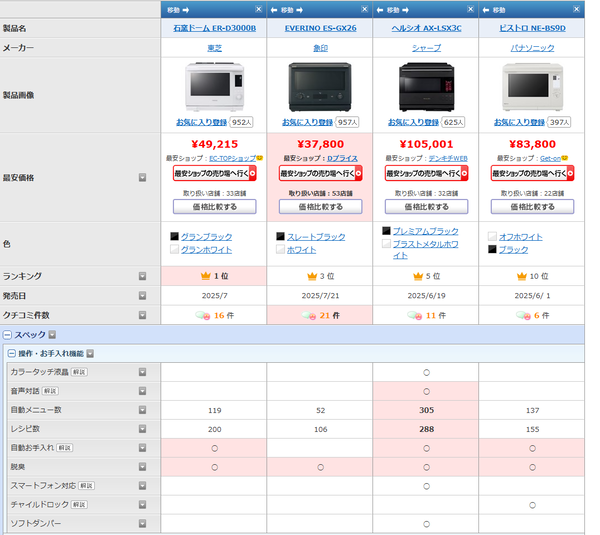The image size is (600, 535).
Task: Show the 解説 for 音声対話
Action: 50,391
